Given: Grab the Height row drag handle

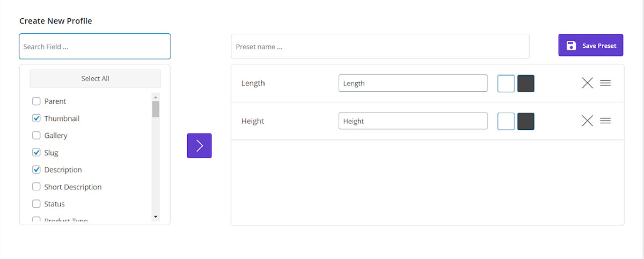Looking at the screenshot, I should [605, 121].
